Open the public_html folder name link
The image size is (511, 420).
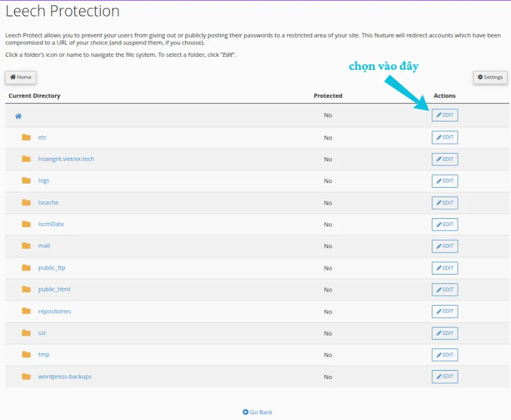(54, 289)
